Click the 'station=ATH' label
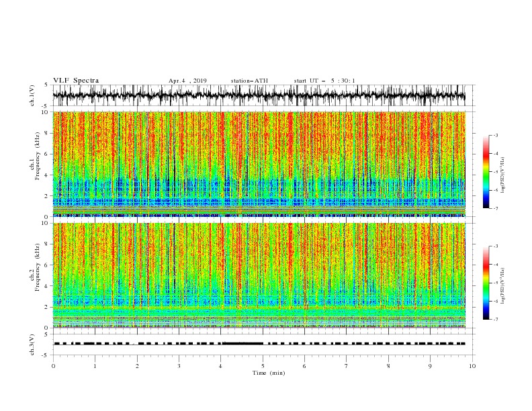 249,81
